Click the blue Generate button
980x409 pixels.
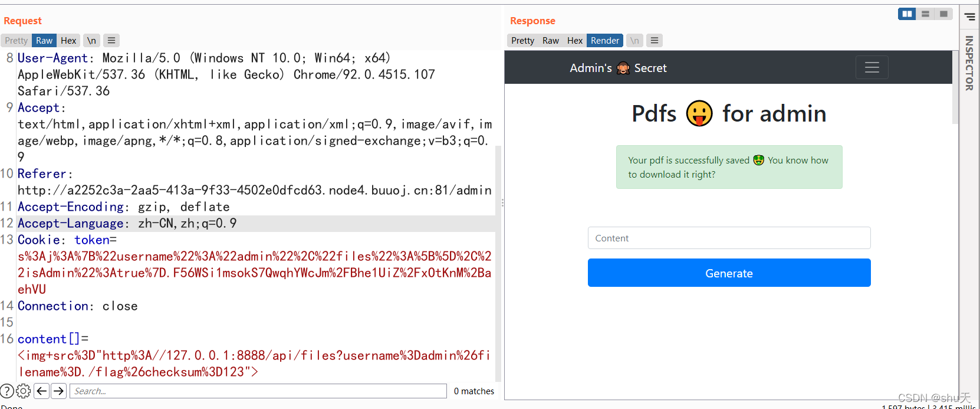[729, 273]
